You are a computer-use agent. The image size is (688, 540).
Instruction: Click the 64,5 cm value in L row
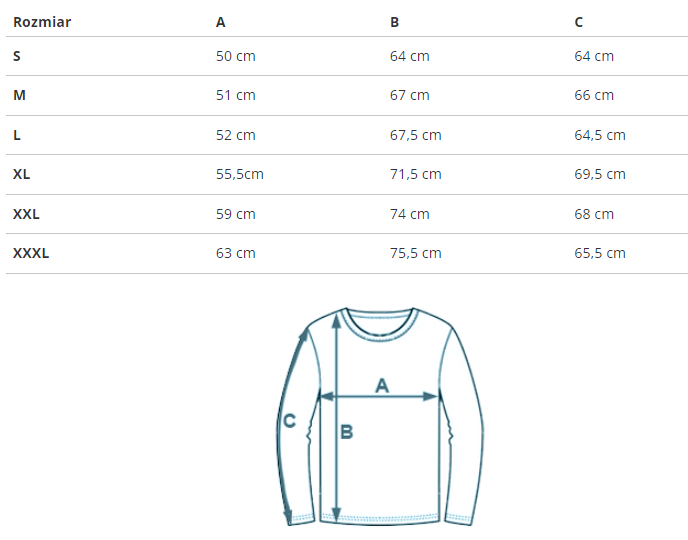point(600,135)
